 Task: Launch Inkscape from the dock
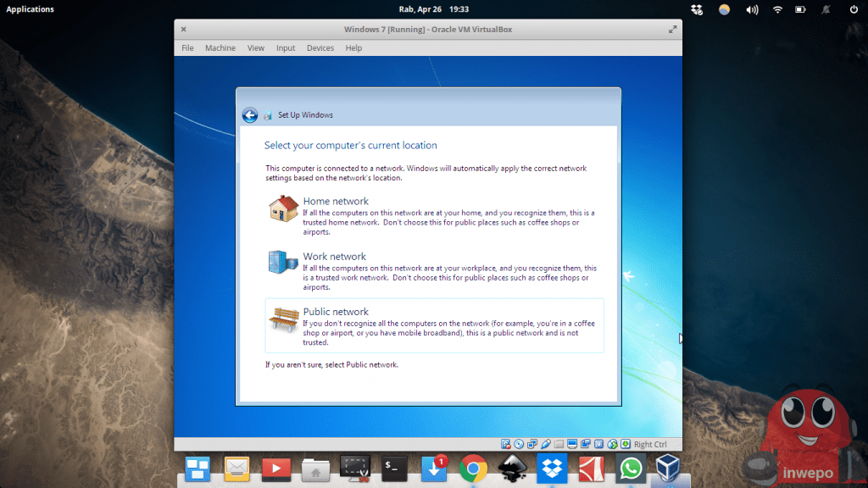513,468
